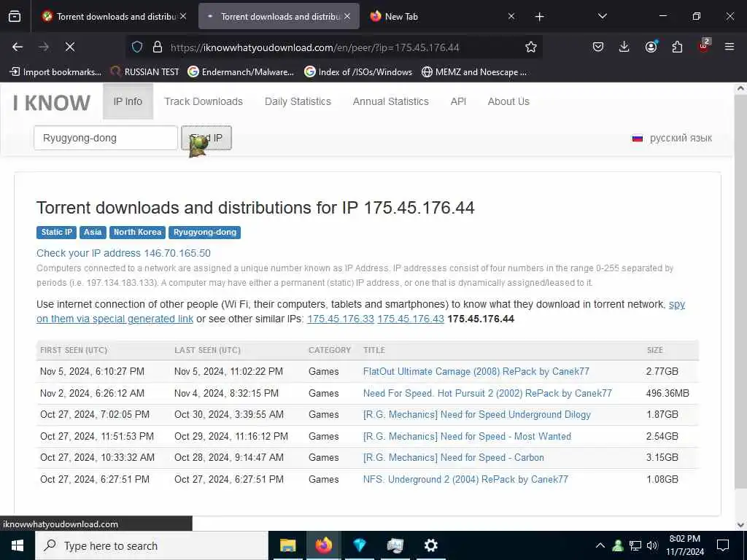Viewport: 747px width, 560px height.
Task: Click the I KNOW site logo
Action: (x=52, y=103)
